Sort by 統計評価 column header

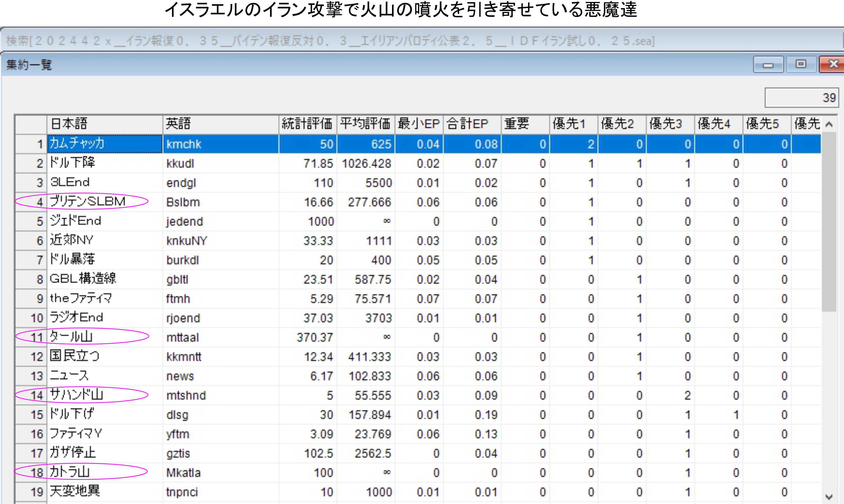(308, 124)
